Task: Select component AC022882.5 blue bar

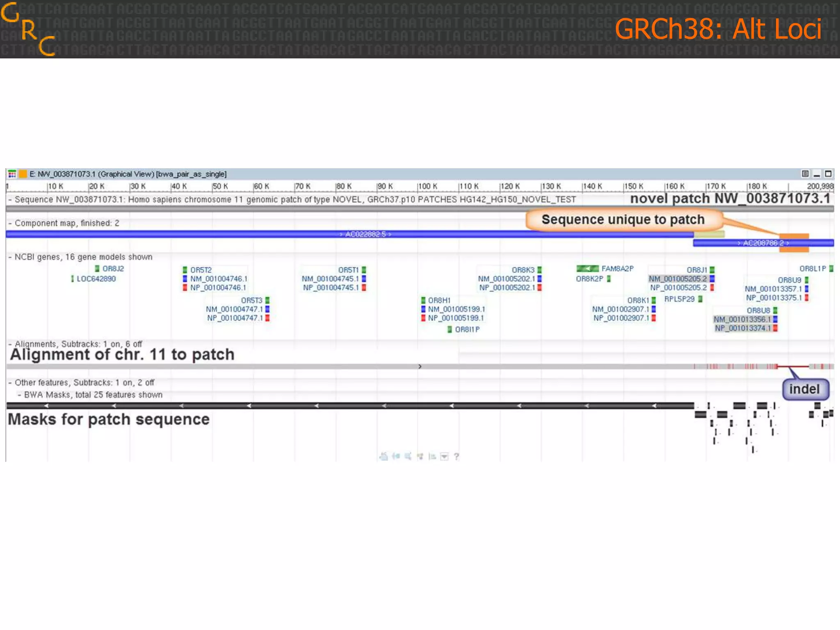Action: [x=349, y=234]
